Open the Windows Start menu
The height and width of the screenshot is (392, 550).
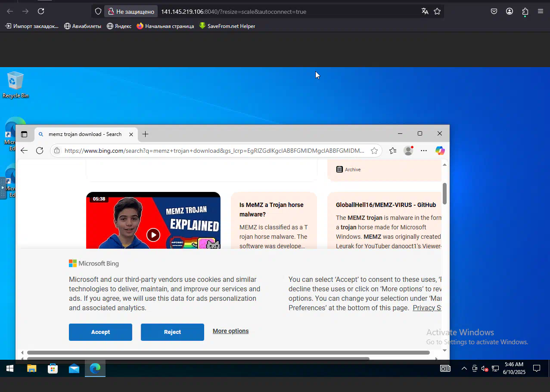pyautogui.click(x=10, y=368)
